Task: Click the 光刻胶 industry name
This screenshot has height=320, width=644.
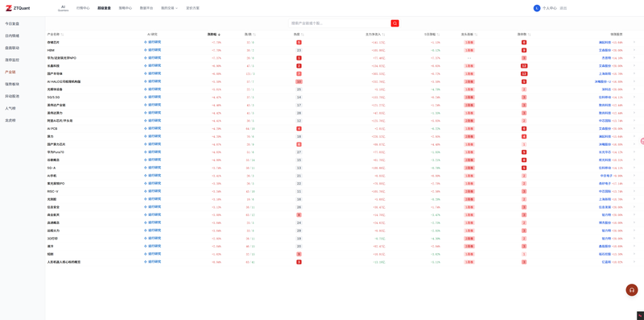Action: (52, 199)
